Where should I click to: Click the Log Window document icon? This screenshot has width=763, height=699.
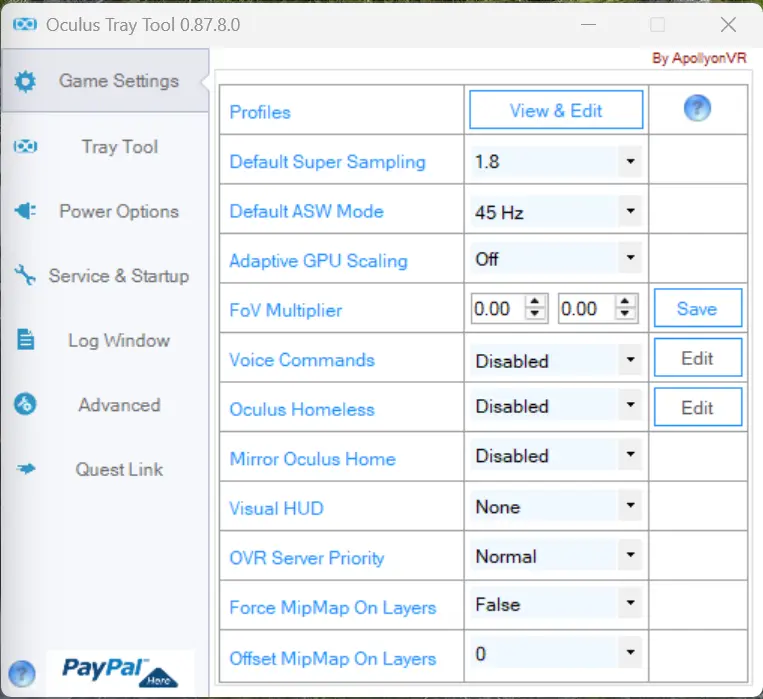[x=25, y=340]
